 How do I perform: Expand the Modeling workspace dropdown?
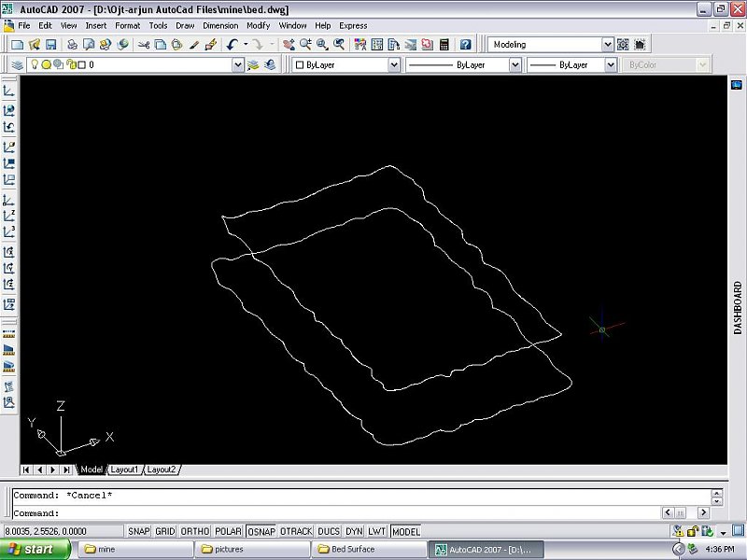pyautogui.click(x=607, y=45)
